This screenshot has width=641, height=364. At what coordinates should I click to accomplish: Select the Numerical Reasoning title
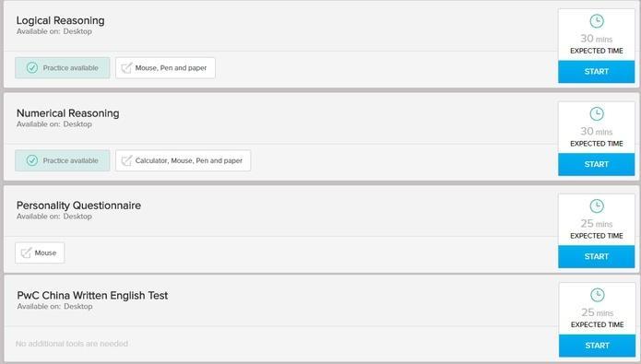point(68,113)
